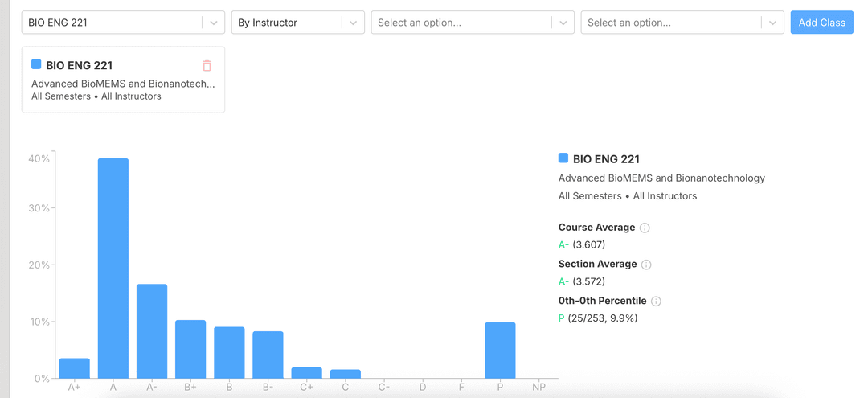
Task: Select the A+ grade bar
Action: click(x=75, y=368)
